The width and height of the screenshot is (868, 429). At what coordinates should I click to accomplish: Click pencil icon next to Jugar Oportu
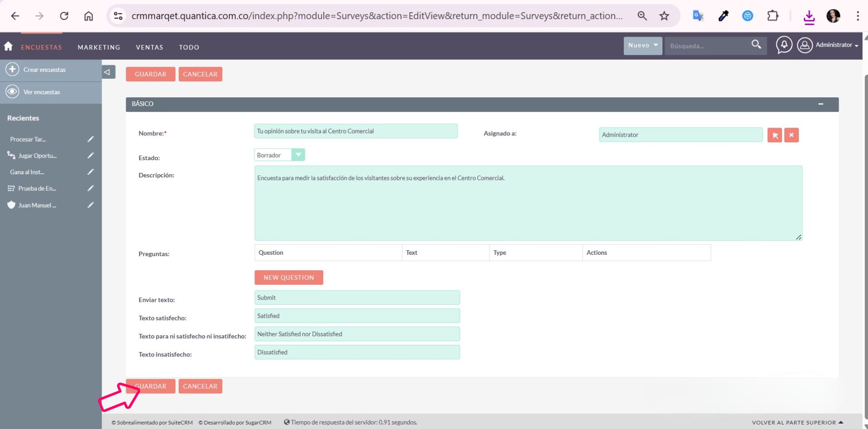(x=90, y=156)
